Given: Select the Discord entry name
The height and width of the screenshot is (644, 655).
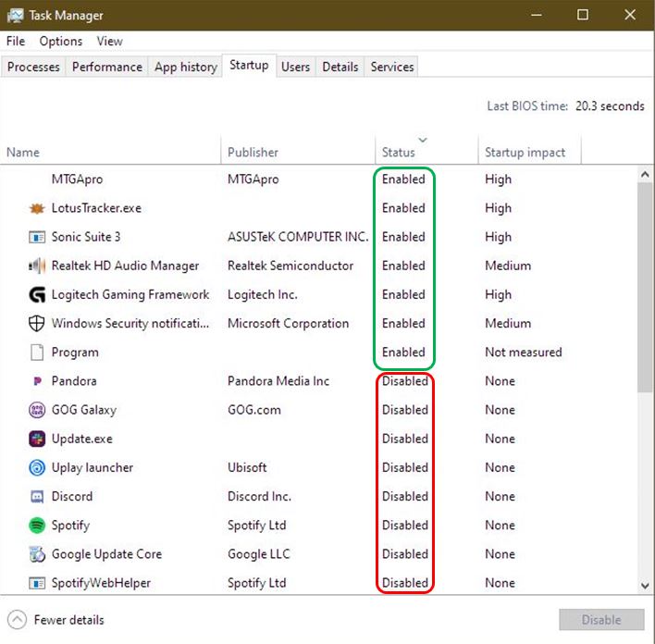Looking at the screenshot, I should pyautogui.click(x=72, y=497).
